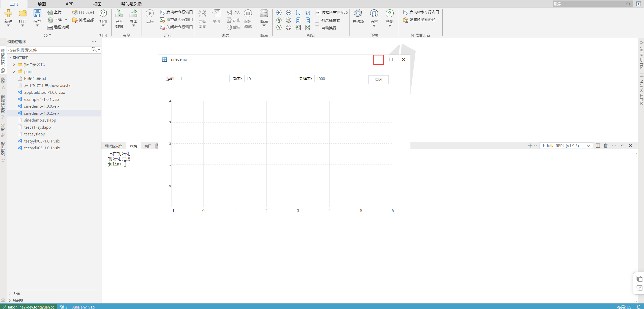The image size is (644, 309).
Task: Toggle 列选择模式 checkbox
Action: (317, 20)
